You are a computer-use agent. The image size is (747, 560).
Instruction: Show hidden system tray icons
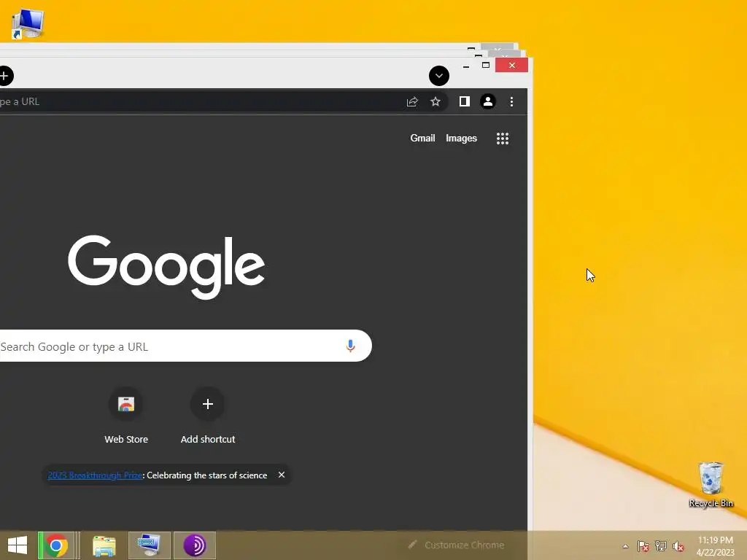coord(625,546)
